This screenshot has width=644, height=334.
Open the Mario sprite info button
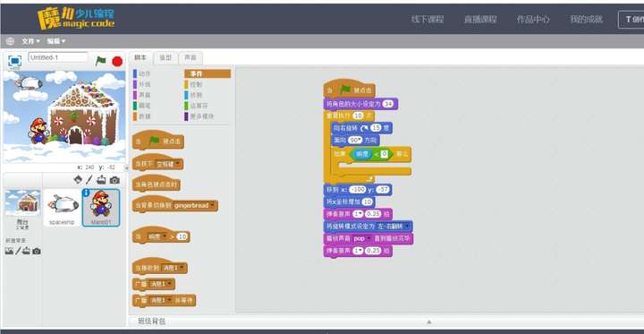[86, 193]
